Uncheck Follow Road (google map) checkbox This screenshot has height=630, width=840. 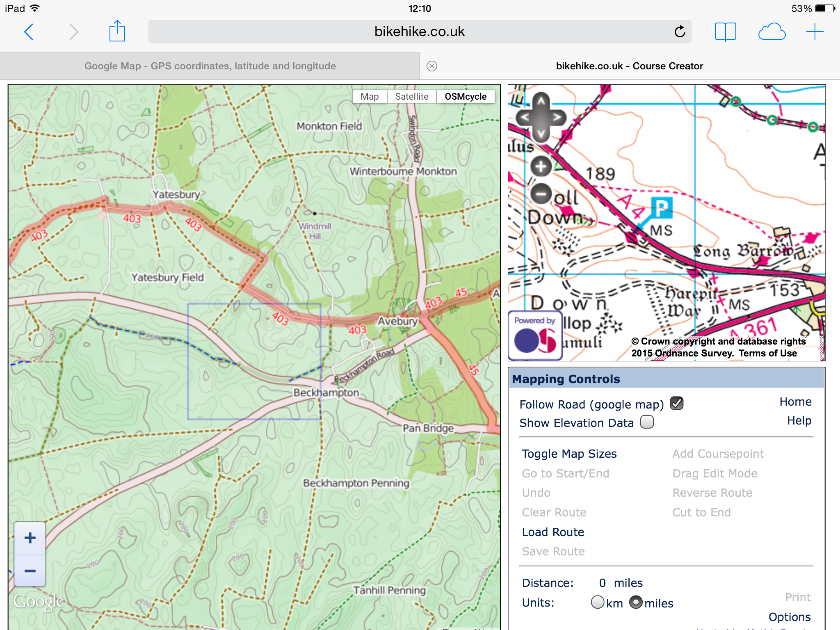(x=676, y=404)
